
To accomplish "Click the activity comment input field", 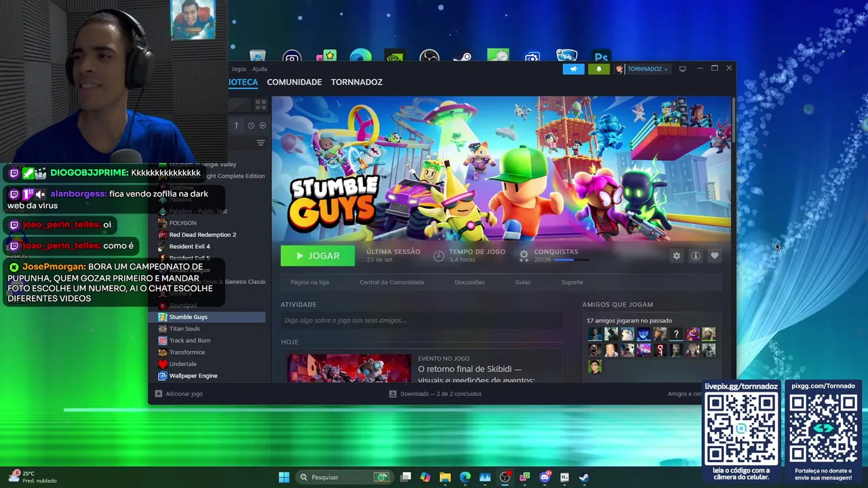I will pos(422,321).
